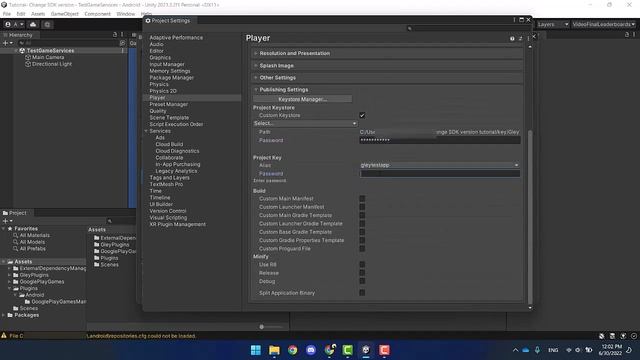
Task: Select In-App Purchasing under Services
Action: [x=178, y=164]
